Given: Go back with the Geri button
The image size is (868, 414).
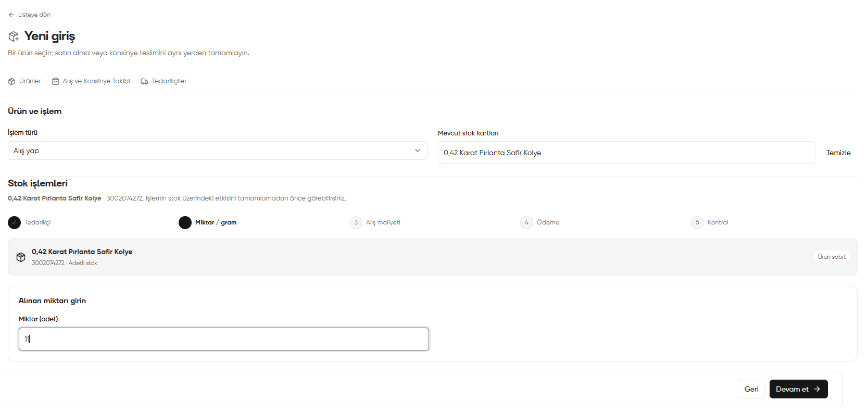Looking at the screenshot, I should point(751,389).
